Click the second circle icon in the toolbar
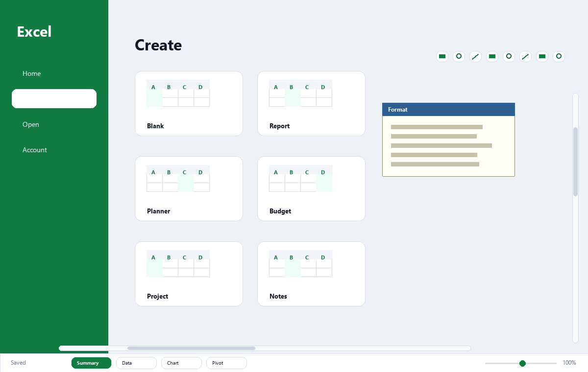588x372 pixels. (509, 56)
